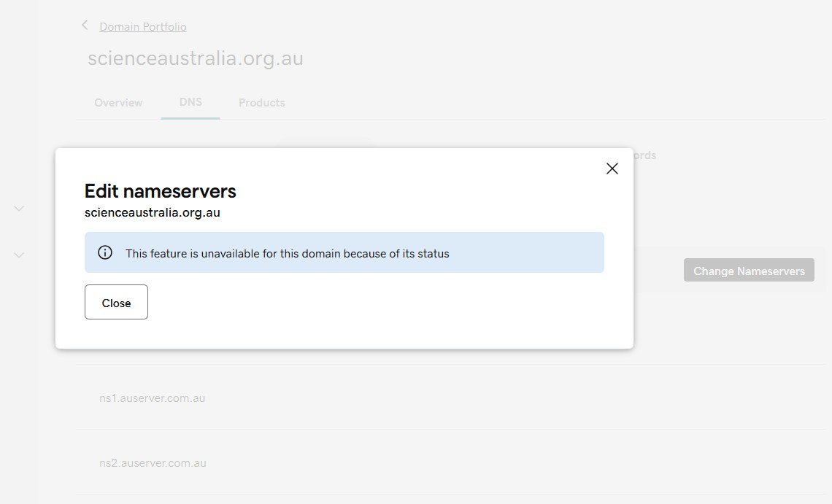Click the blue info banner background
Viewport: 832px width, 504px height.
click(x=525, y=253)
